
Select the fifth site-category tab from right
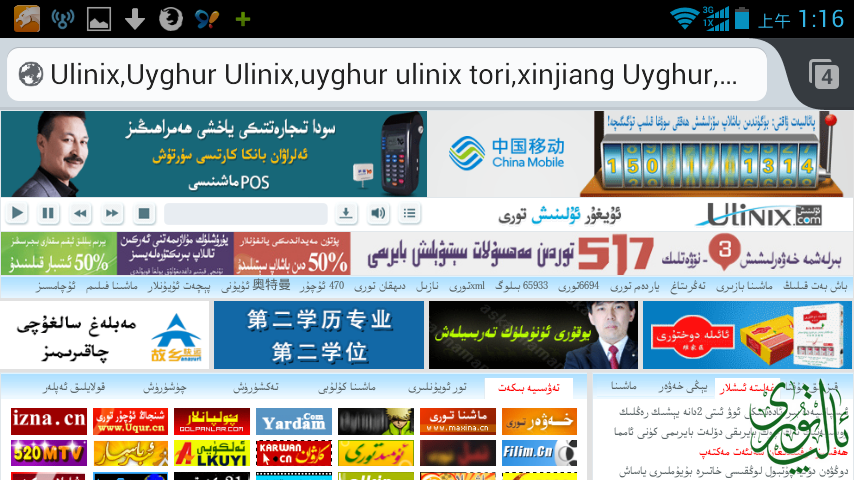pyautogui.click(x=165, y=388)
